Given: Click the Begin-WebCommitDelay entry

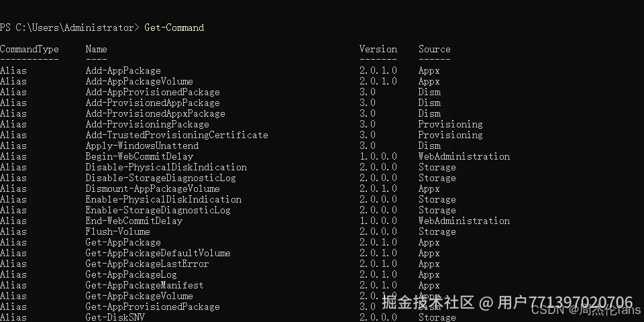Looking at the screenshot, I should coord(140,156).
